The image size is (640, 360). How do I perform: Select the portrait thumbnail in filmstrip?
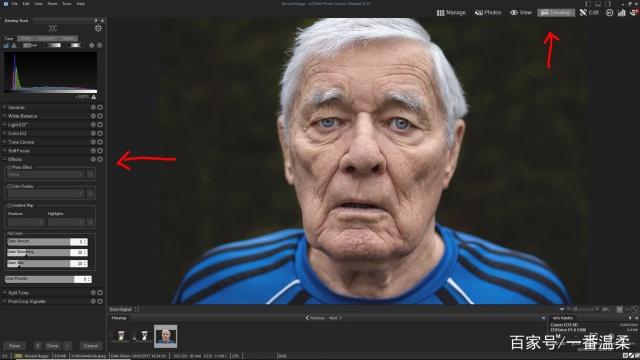(165, 336)
